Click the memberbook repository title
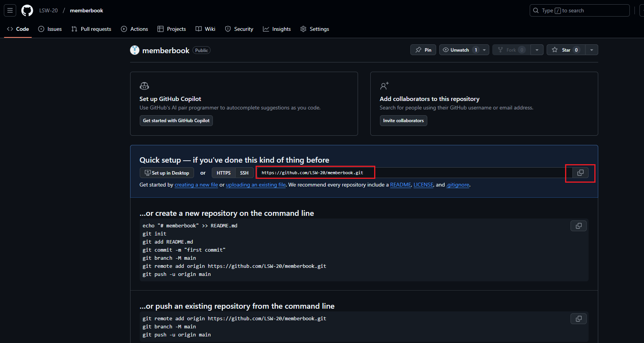 [166, 50]
